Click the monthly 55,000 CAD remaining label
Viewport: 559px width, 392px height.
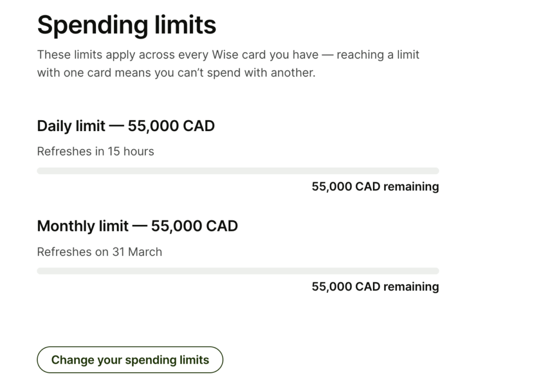[376, 287]
